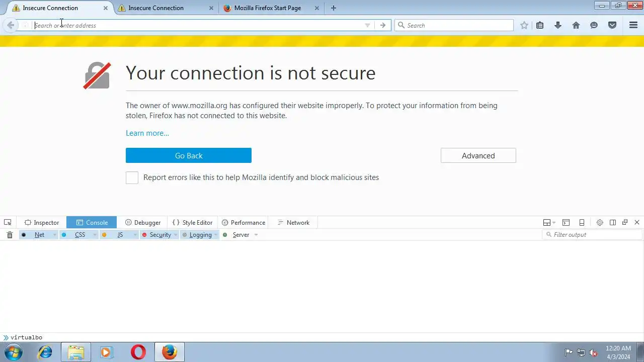Screen dimensions: 644x362
Task: Toggle the split console icon
Action: click(x=566, y=222)
